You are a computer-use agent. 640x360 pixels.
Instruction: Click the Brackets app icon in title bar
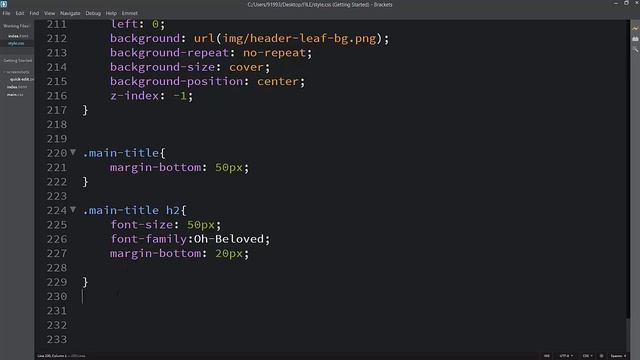[4, 4]
